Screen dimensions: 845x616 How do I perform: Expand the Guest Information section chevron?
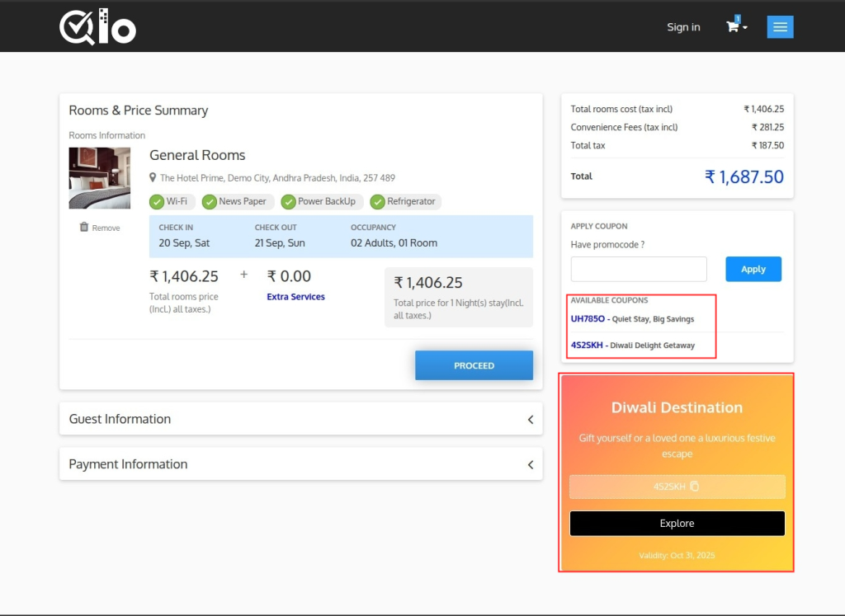pos(531,420)
